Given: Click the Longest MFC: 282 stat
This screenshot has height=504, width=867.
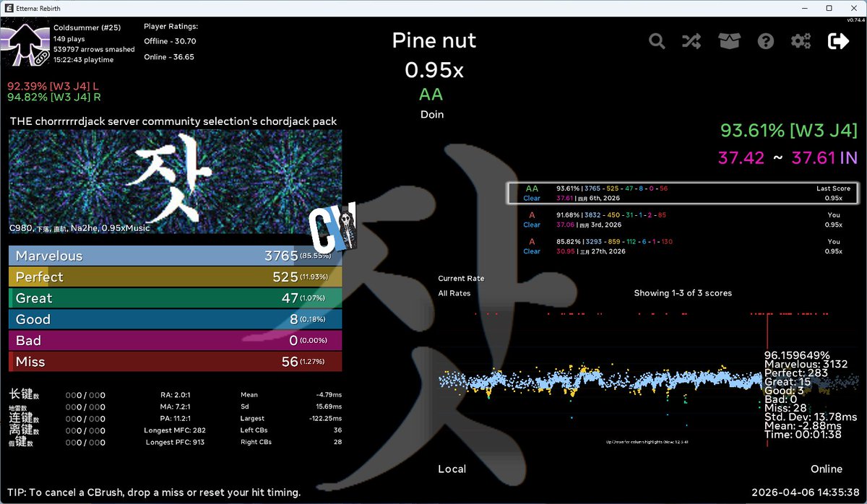Looking at the screenshot, I should [x=175, y=430].
